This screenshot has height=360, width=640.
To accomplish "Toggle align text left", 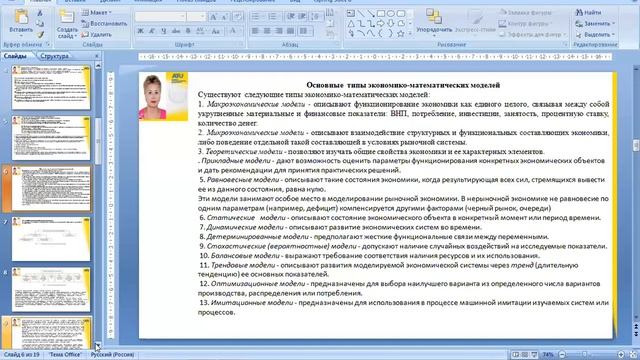I will tap(255, 31).
